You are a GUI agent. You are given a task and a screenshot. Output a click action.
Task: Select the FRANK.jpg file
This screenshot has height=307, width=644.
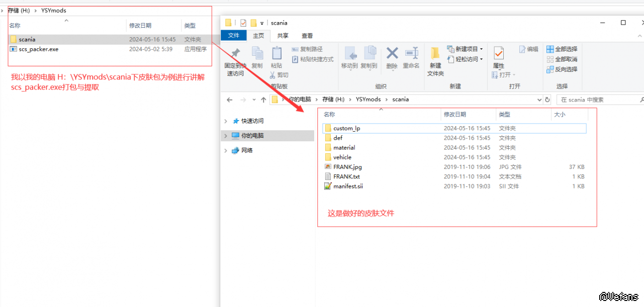pos(454,167)
